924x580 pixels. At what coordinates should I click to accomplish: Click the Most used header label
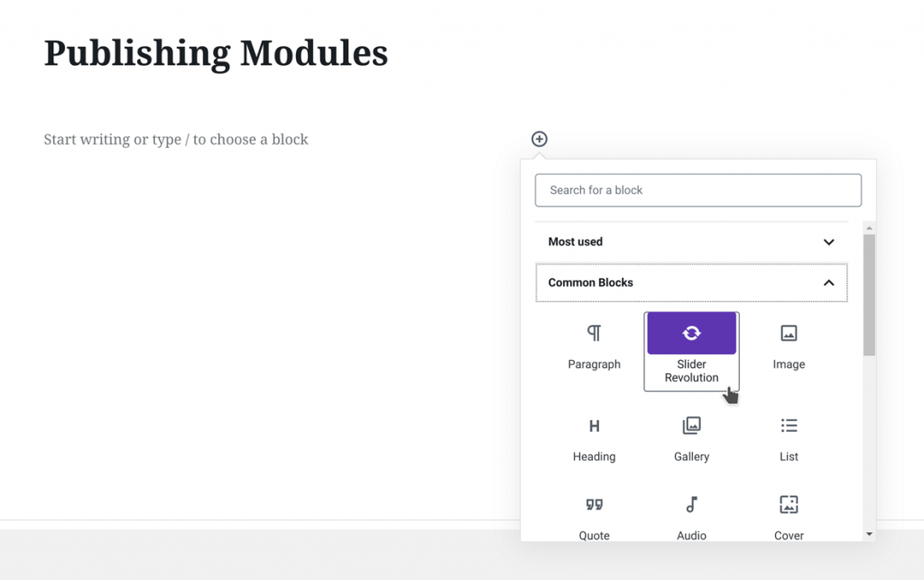pyautogui.click(x=575, y=242)
